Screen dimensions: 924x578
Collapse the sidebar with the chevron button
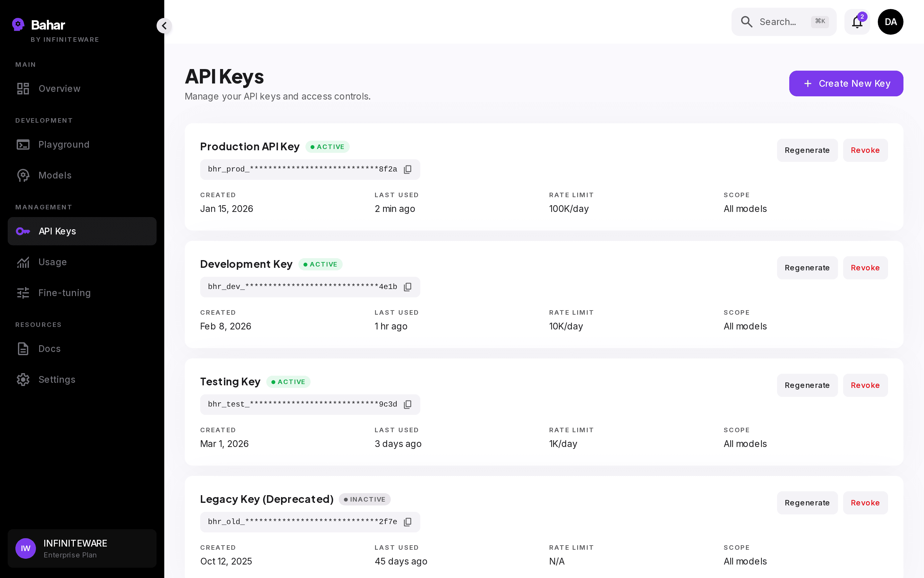(164, 26)
